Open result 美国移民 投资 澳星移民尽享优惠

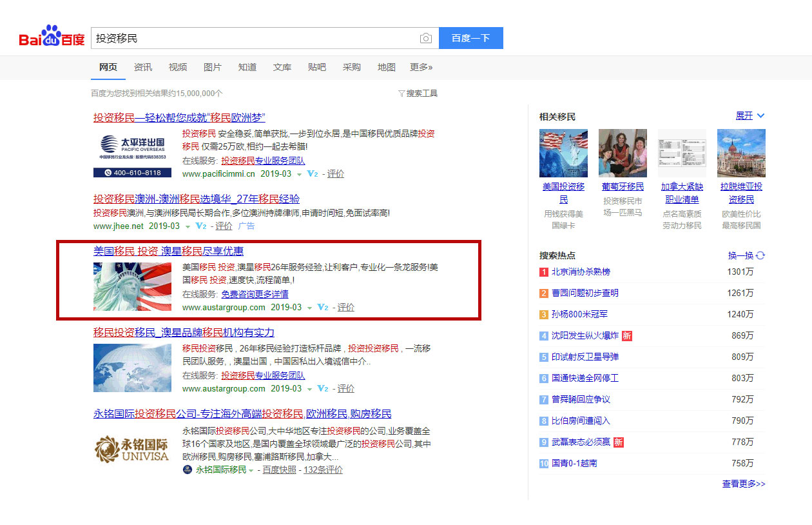168,251
